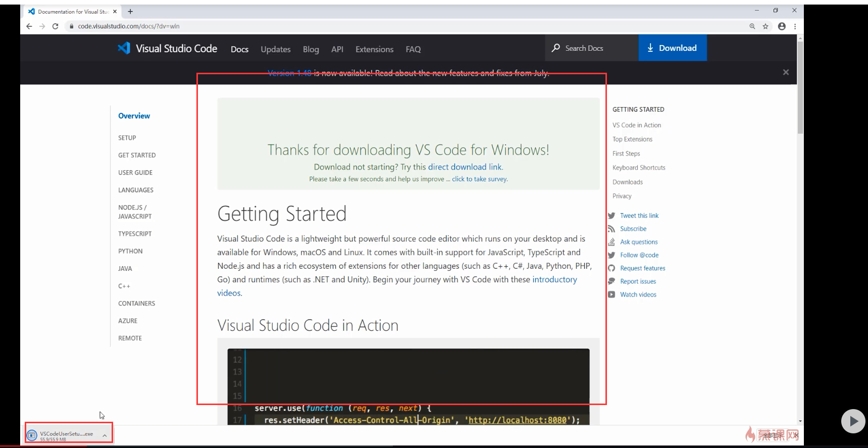Viewport: 868px width, 448px height.
Task: Bookmark this page with star icon
Action: [765, 26]
